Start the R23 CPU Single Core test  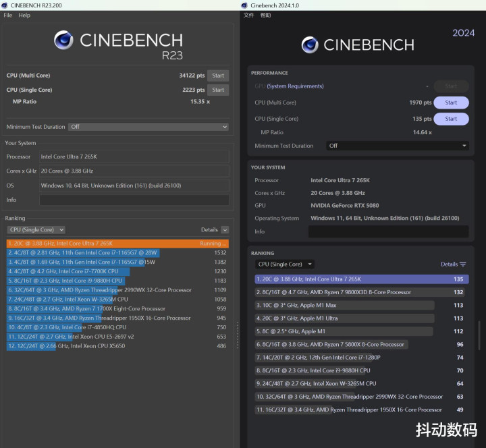(x=218, y=90)
